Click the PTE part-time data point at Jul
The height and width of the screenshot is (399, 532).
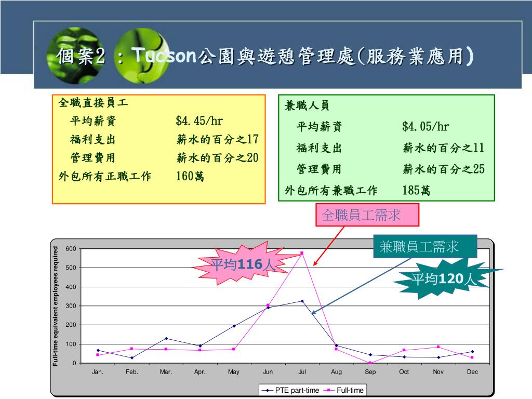click(302, 301)
